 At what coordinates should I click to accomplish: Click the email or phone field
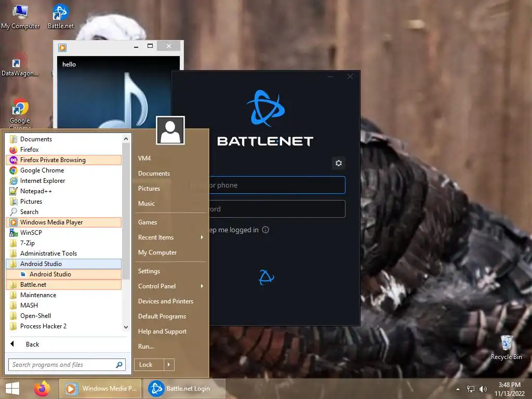[277, 185]
